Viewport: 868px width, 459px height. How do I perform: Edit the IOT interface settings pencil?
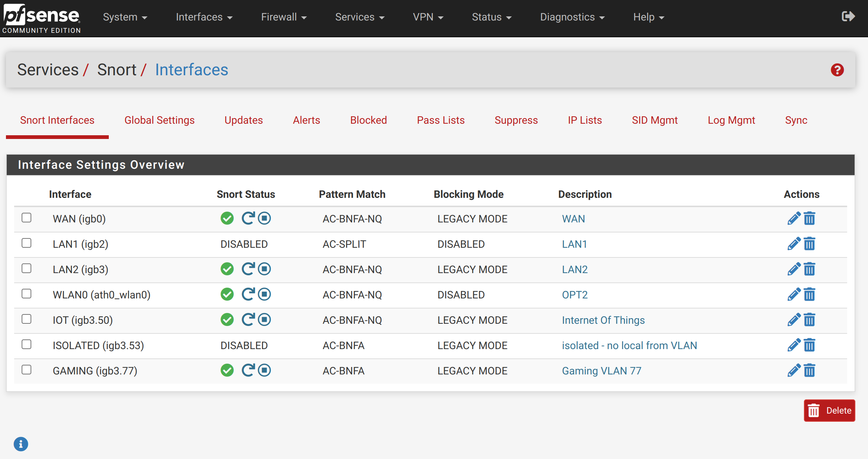pos(794,320)
